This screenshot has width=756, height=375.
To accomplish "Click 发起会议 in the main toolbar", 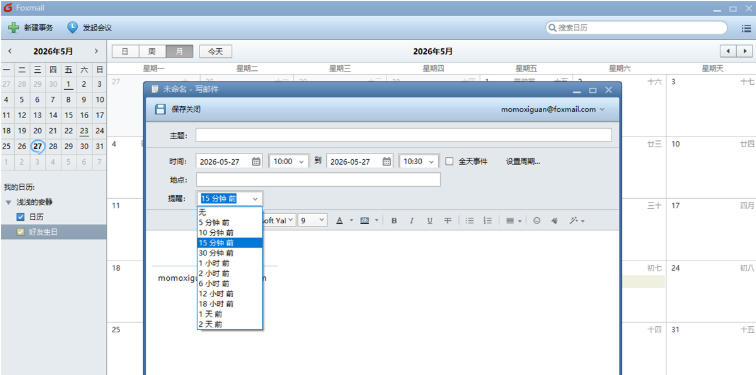I will pyautogui.click(x=97, y=28).
